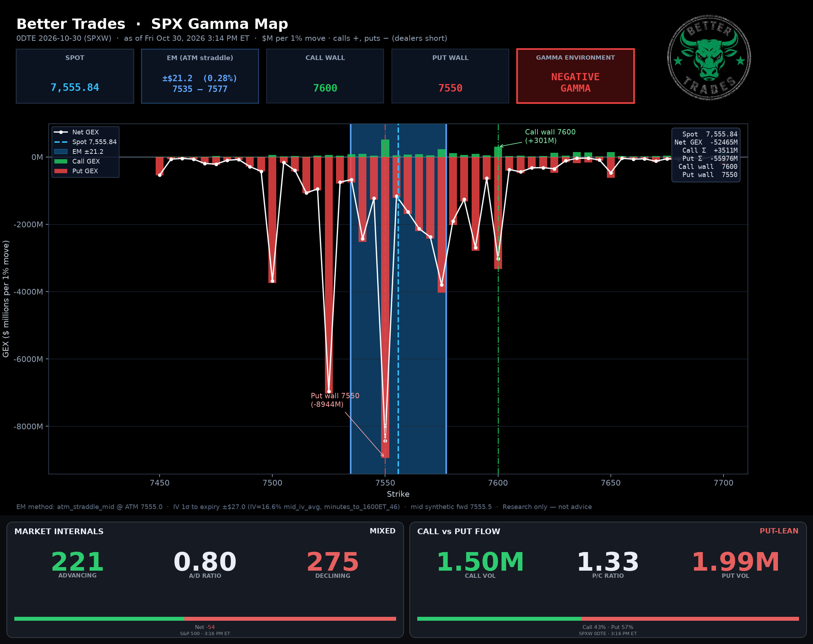Click the 0.80 A/D RATIO value
The width and height of the screenshot is (813, 644).
205,562
